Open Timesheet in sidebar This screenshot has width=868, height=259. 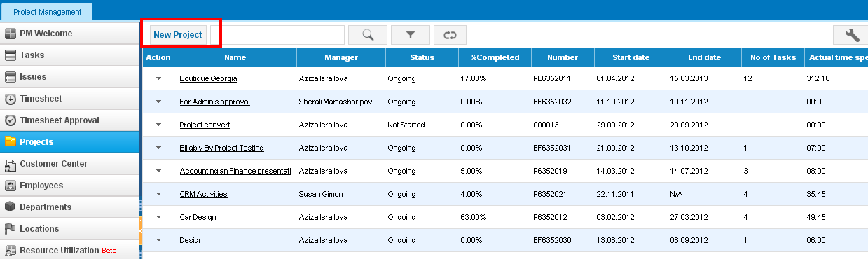click(70, 99)
